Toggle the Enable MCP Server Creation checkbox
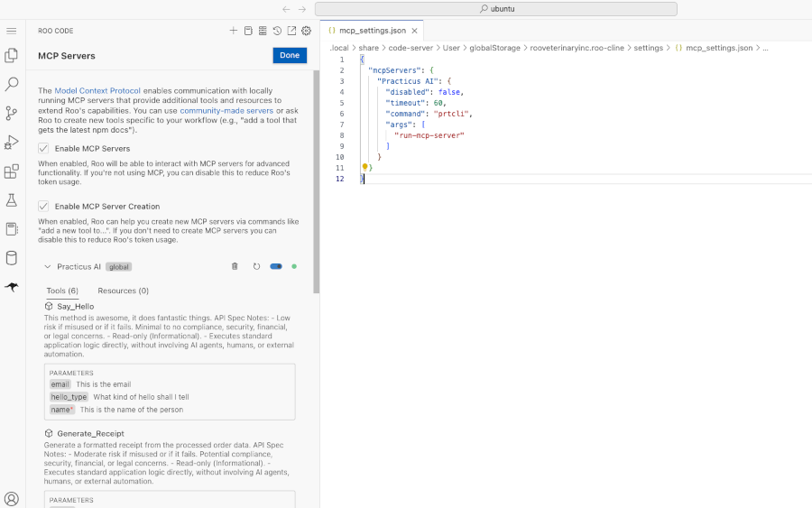Viewport: 812px width, 508px height. click(x=43, y=206)
